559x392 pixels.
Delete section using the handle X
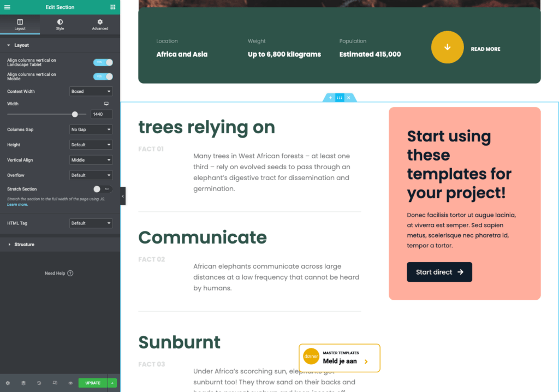pyautogui.click(x=349, y=98)
